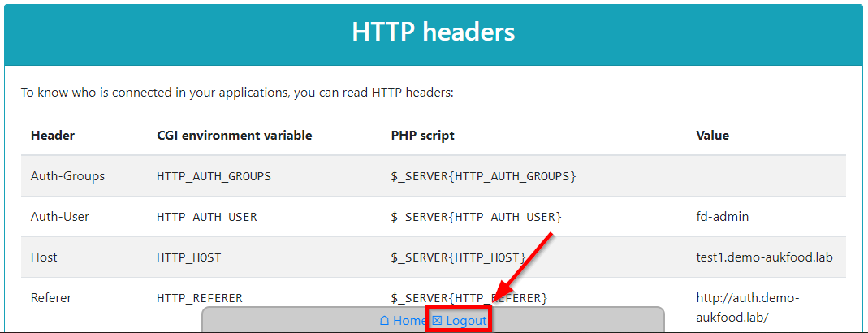Select the "Referer" header cell
Viewport: 868px width, 333px height.
[51, 298]
